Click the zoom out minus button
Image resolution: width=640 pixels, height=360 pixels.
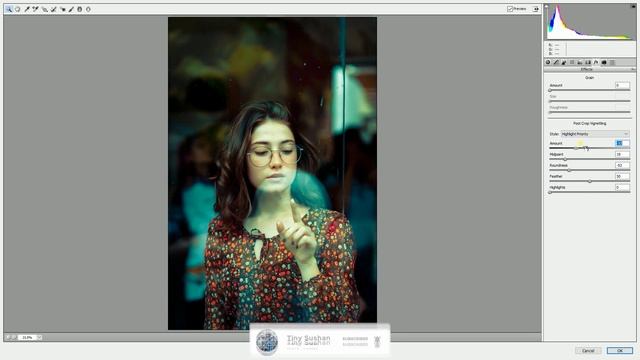click(x=7, y=338)
